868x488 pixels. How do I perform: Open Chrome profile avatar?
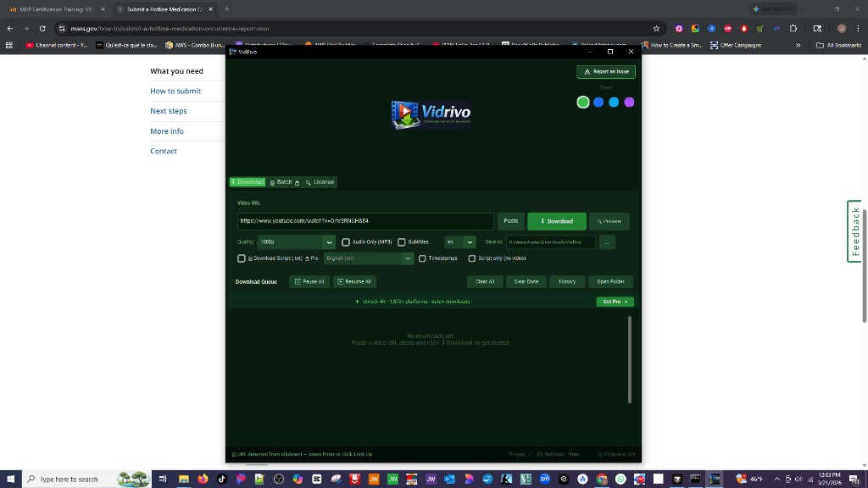pyautogui.click(x=842, y=28)
